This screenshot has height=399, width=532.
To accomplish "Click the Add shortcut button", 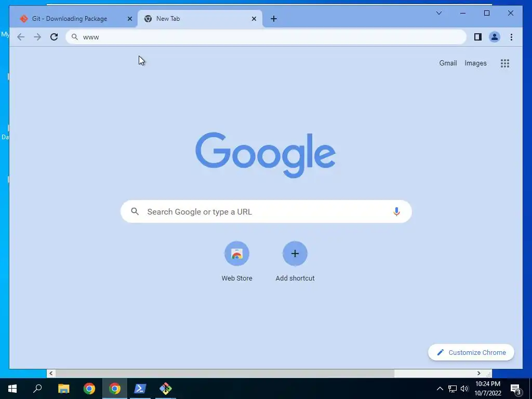I will [x=295, y=261].
